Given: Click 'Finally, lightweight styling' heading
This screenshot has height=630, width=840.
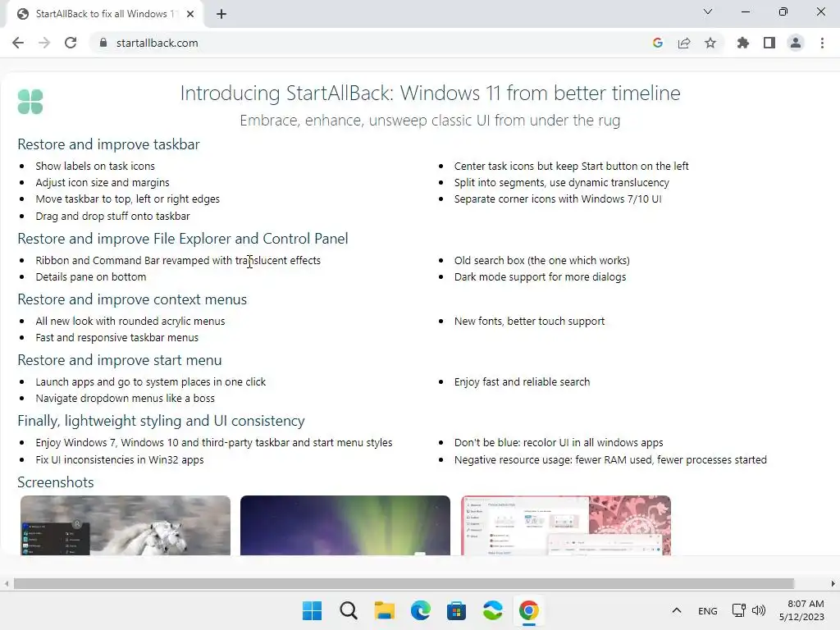Looking at the screenshot, I should [x=161, y=421].
